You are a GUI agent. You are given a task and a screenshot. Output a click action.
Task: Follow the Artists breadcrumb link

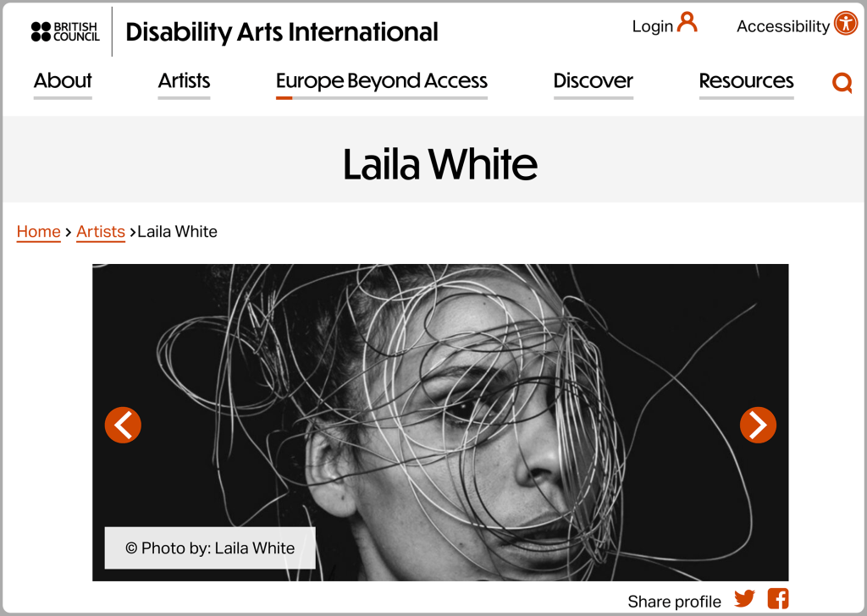pyautogui.click(x=101, y=232)
